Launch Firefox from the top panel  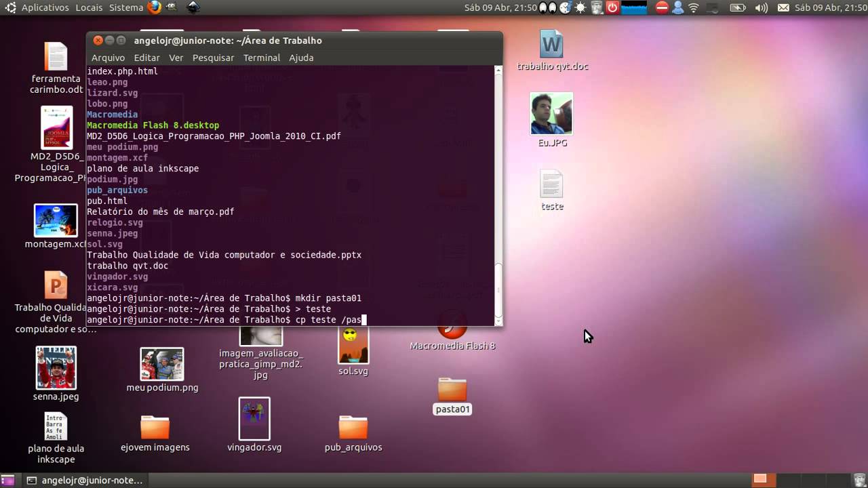tap(155, 7)
